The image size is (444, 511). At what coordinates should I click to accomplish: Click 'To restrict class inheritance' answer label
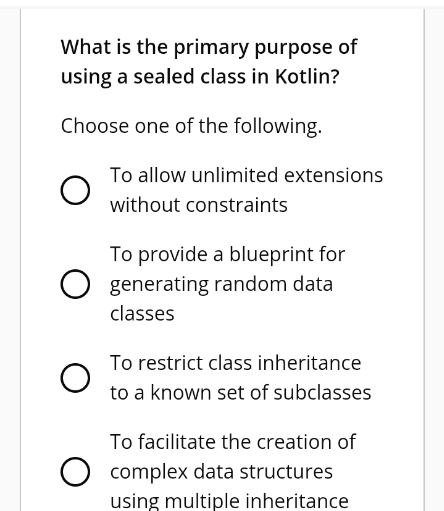[235, 363]
